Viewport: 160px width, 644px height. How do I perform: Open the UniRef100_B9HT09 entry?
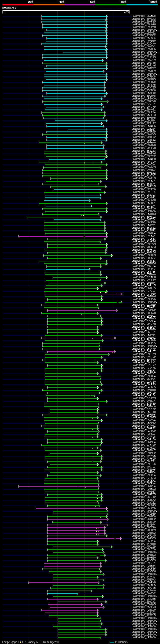(x=143, y=355)
